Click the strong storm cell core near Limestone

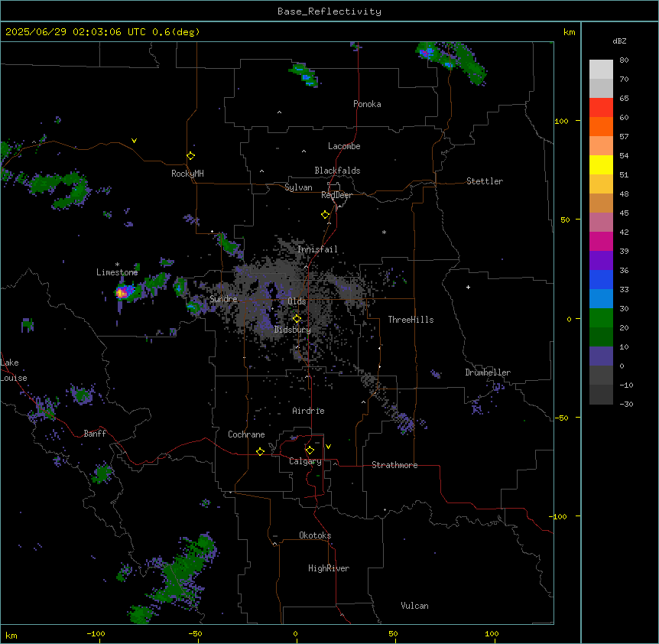pyautogui.click(x=122, y=293)
